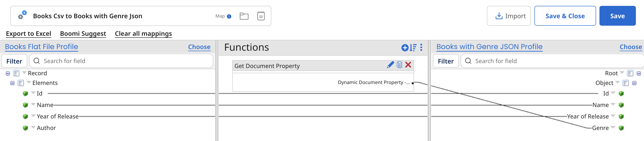The width and height of the screenshot is (644, 141).
Task: Click the Map info tooltip icon
Action: click(x=229, y=16)
